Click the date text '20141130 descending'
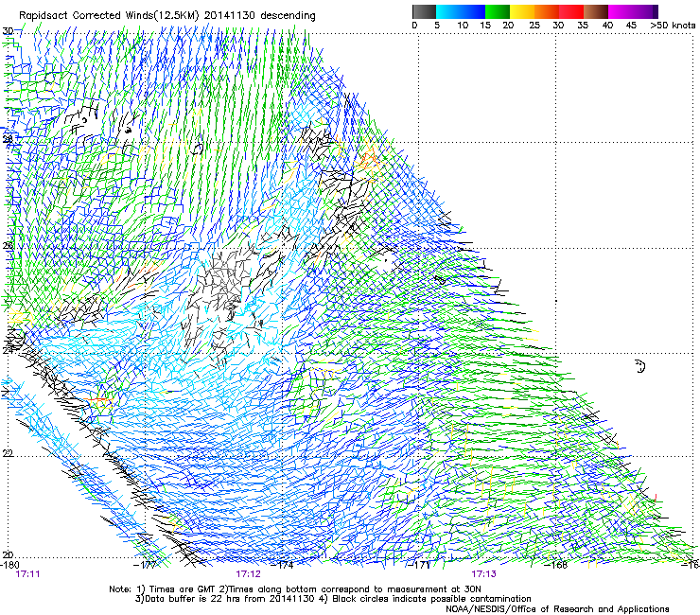 pyautogui.click(x=260, y=16)
